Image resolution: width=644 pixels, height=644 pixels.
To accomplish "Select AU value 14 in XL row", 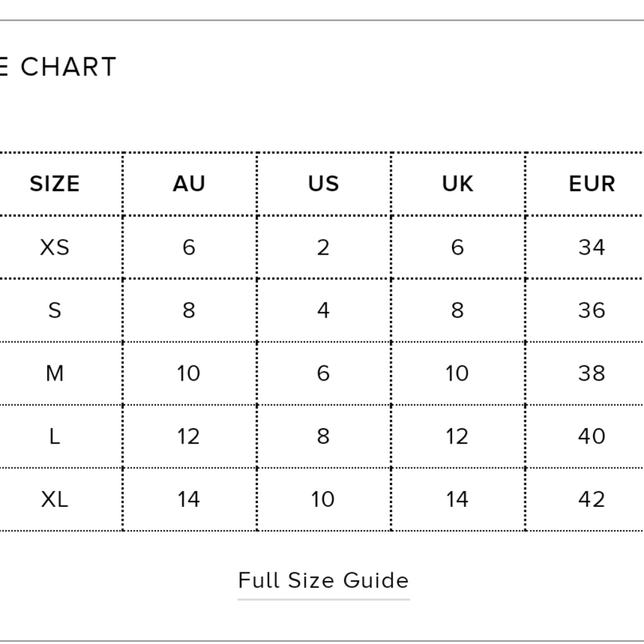I will [189, 500].
